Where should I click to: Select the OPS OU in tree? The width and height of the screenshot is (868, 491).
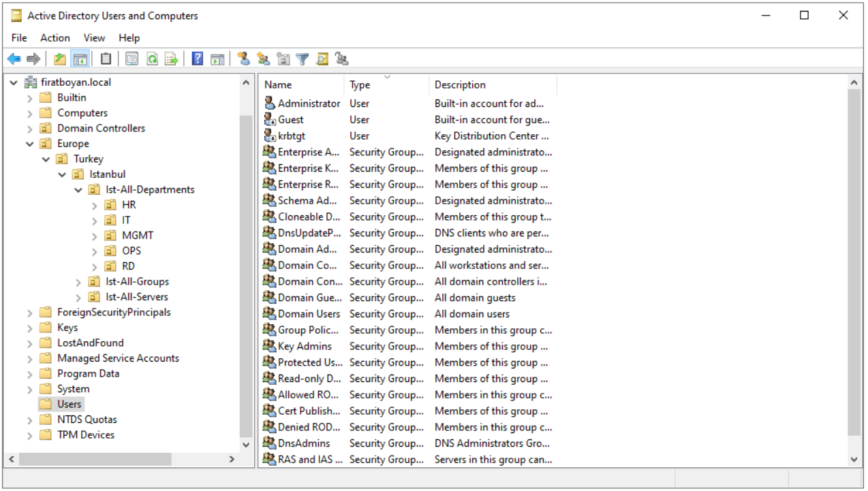131,251
